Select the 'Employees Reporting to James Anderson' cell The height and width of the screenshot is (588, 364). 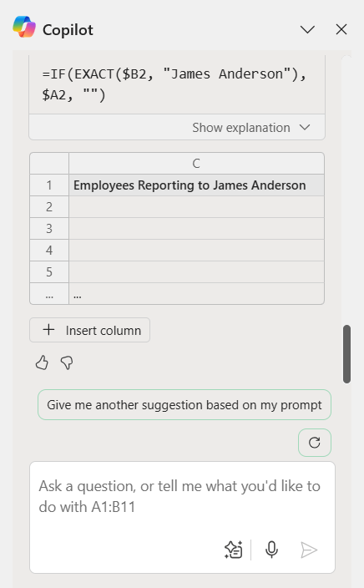point(196,185)
